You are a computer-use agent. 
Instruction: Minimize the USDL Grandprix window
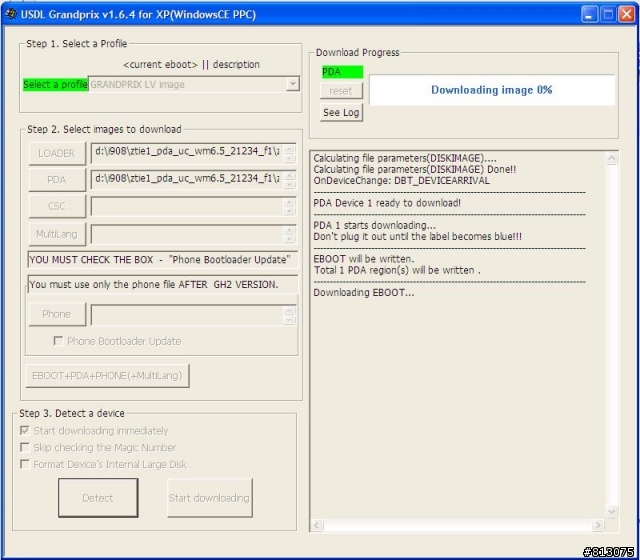tap(589, 15)
